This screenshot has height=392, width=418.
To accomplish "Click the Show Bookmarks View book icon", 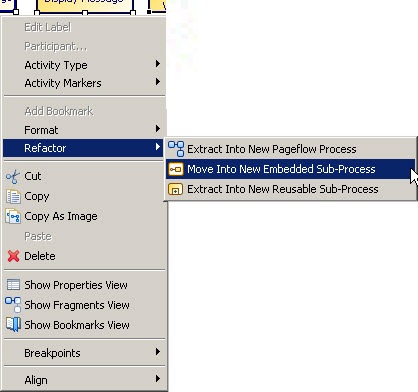I will click(x=13, y=325).
